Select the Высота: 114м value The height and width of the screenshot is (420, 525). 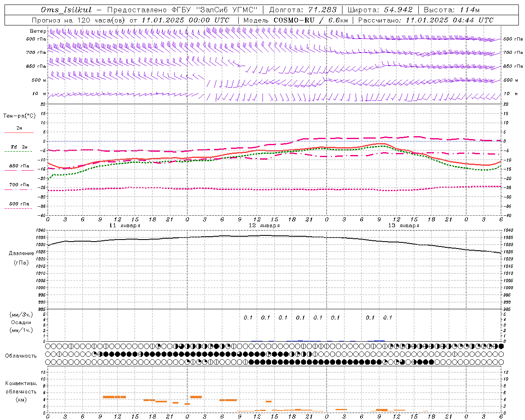pyautogui.click(x=452, y=10)
